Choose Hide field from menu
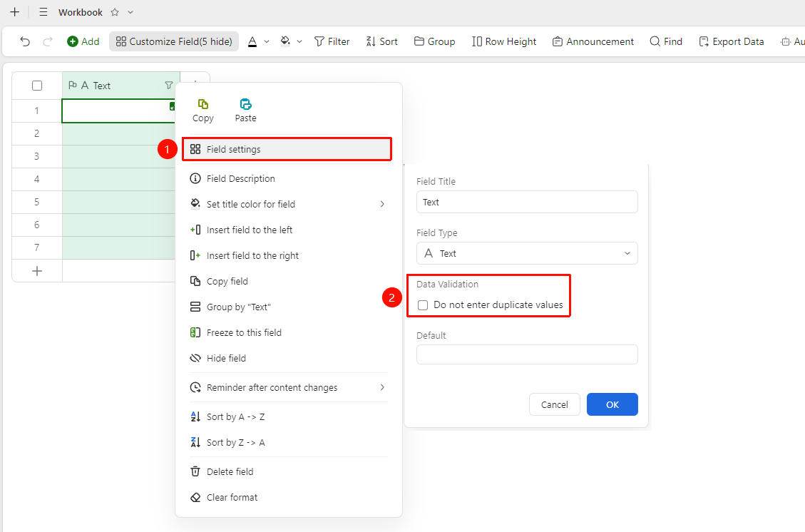This screenshot has width=805, height=532. tap(289, 359)
